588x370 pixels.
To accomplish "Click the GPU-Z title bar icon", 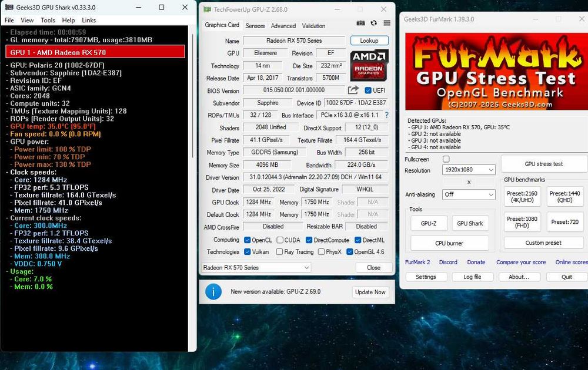I will click(207, 9).
